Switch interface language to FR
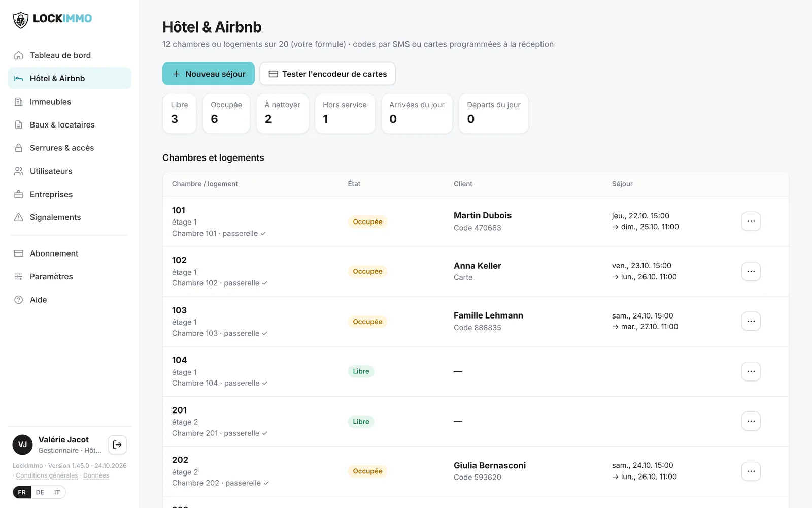812x508 pixels. click(x=22, y=492)
